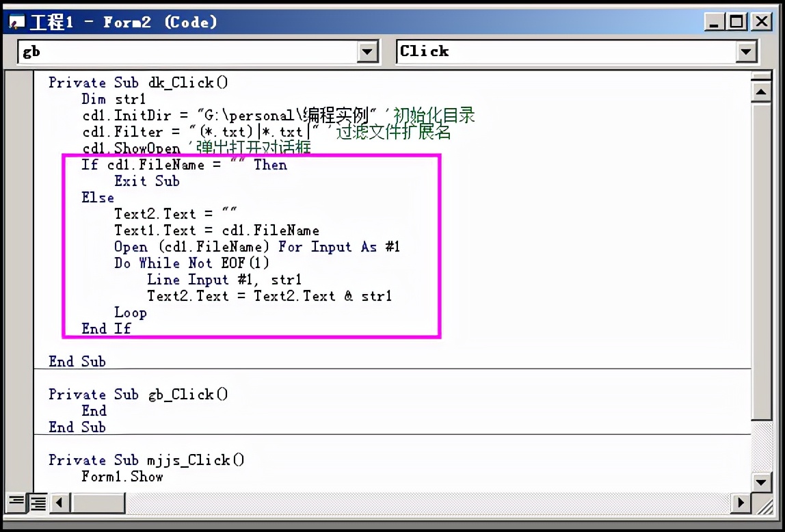Click the vertical scrollbar thumb
785x532 pixels.
762,261
